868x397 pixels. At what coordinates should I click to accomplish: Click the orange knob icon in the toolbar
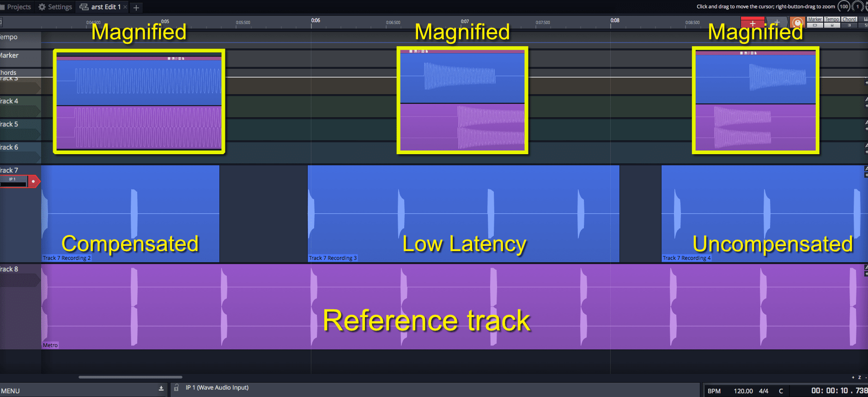pos(797,23)
